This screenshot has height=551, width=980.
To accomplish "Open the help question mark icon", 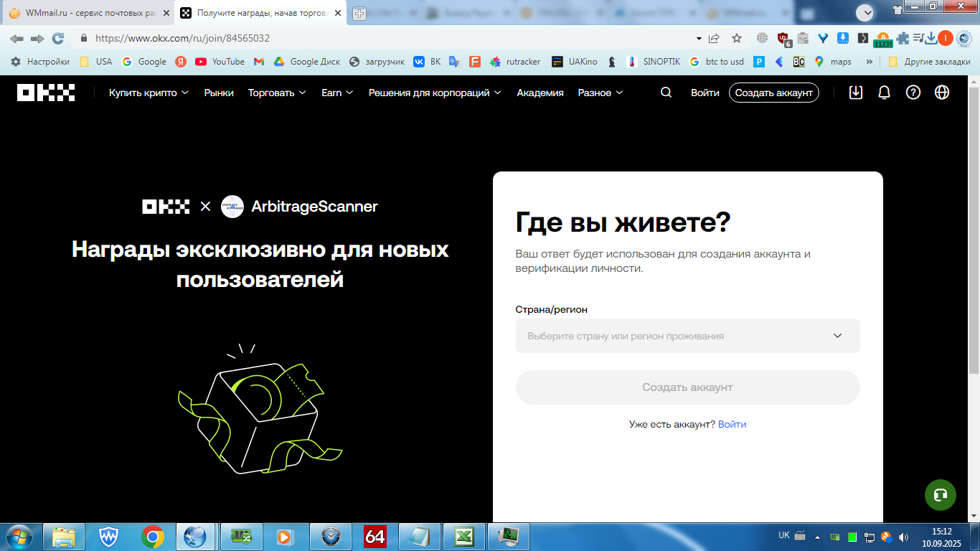I will (913, 93).
